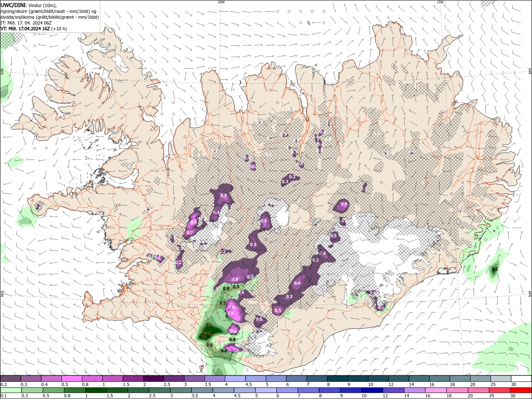This screenshot has height=399, width=532.
Task: Pick the dark teal 8–9 upper legend swatch
Action: click(x=337, y=379)
